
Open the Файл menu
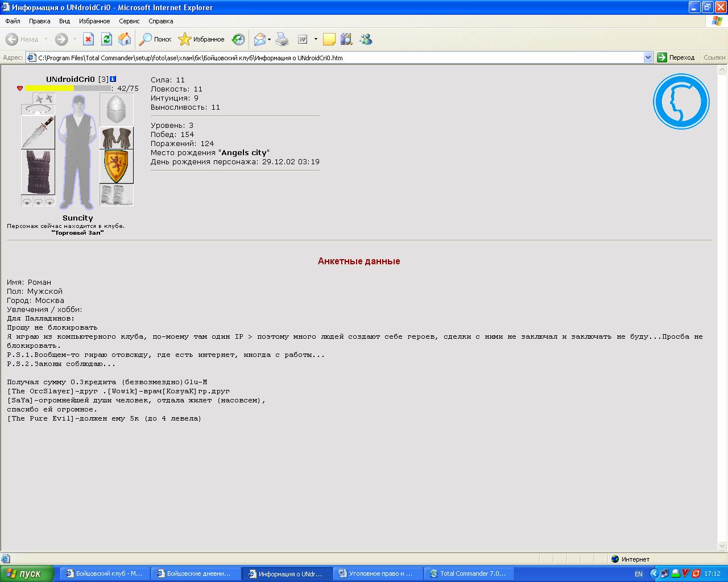point(13,21)
